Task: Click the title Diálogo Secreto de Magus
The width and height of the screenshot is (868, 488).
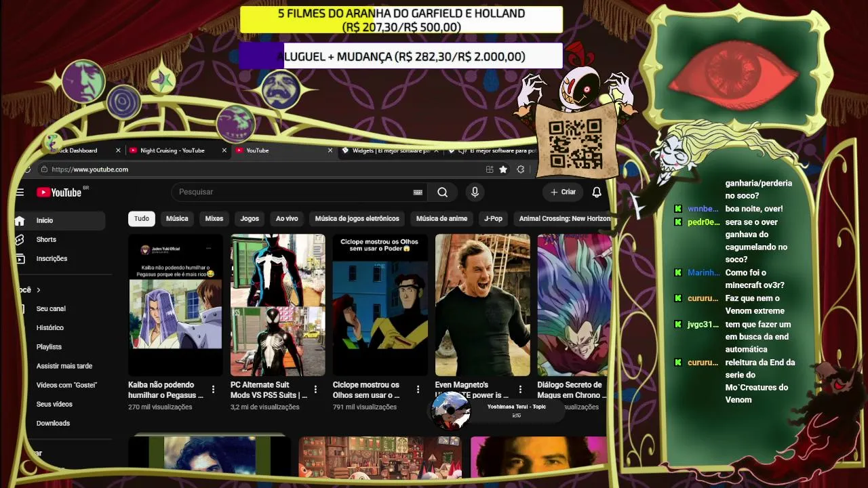Action: (x=571, y=390)
